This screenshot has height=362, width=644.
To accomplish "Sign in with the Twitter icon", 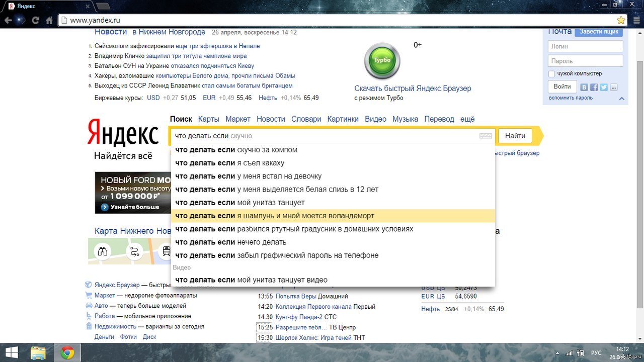I will pos(604,87).
